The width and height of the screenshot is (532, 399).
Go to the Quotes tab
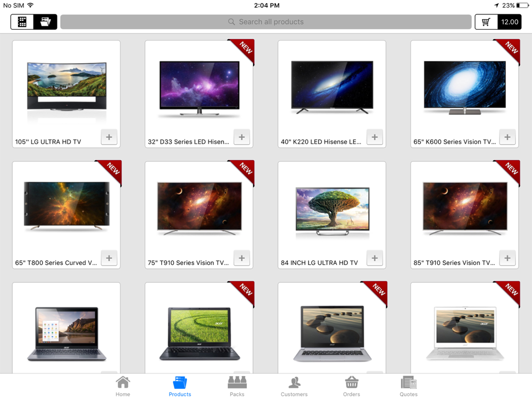(x=409, y=386)
